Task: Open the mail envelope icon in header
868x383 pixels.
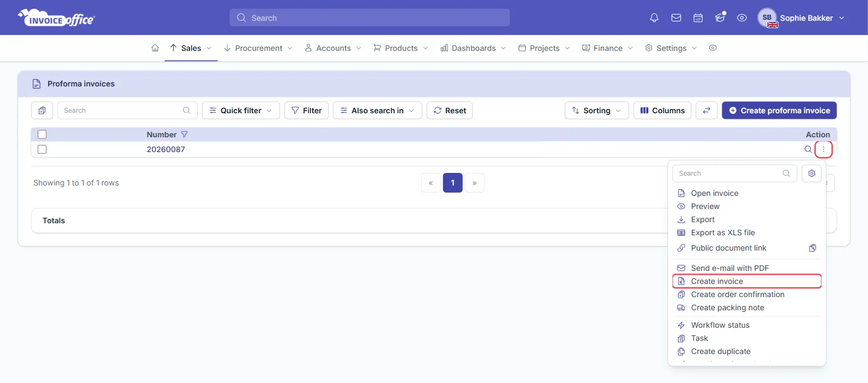Action: [676, 18]
